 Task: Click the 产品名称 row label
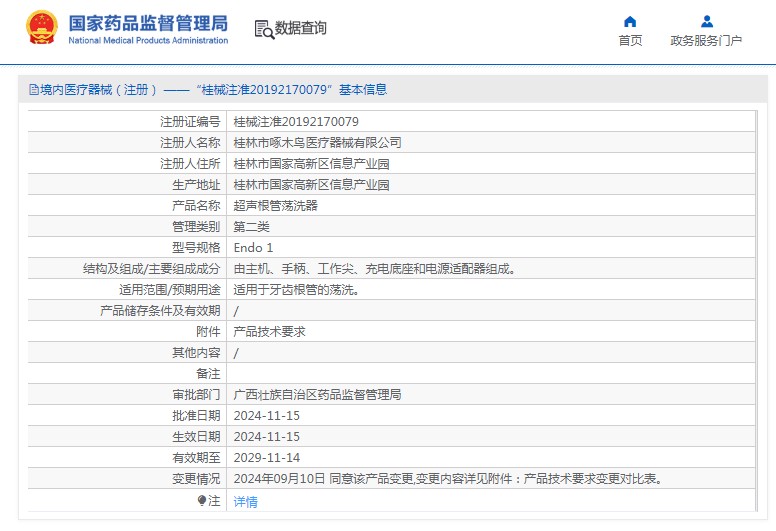[x=196, y=205]
